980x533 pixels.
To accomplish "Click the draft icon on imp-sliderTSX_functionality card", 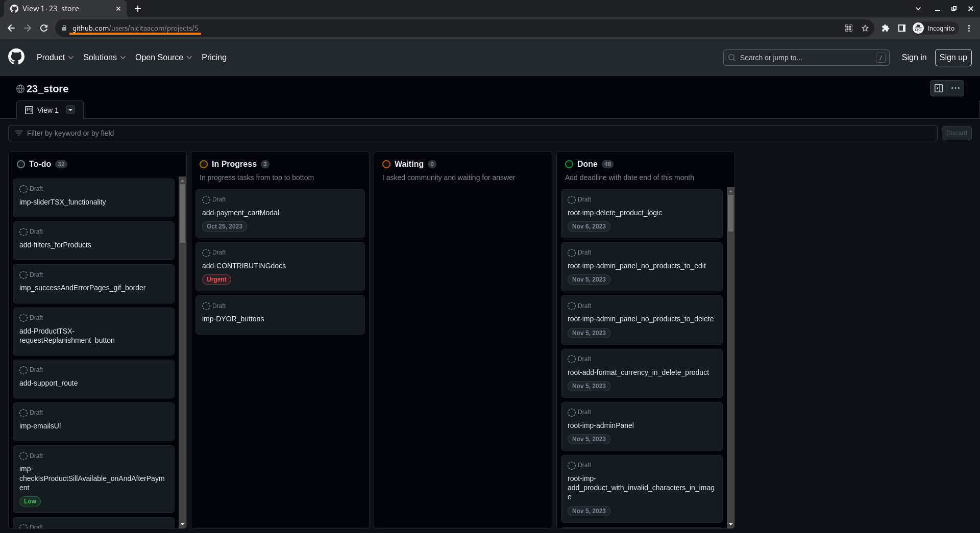I will click(23, 189).
